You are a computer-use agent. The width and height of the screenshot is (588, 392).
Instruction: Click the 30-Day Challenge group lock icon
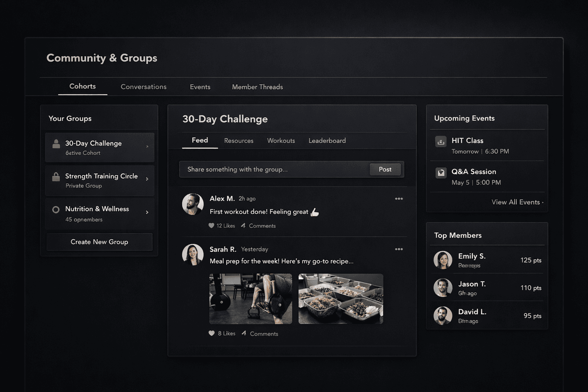56,144
